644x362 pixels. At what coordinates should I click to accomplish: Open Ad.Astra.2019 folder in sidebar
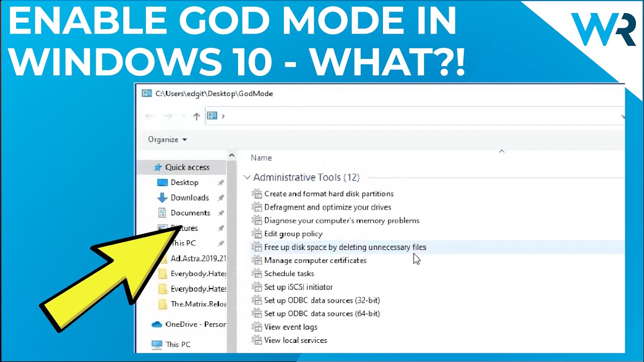point(199,258)
